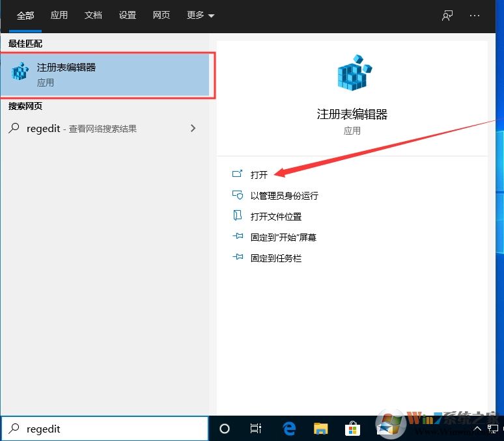Open File Explorer from the taskbar
Viewport: 504px width, 441px height.
coord(320,429)
